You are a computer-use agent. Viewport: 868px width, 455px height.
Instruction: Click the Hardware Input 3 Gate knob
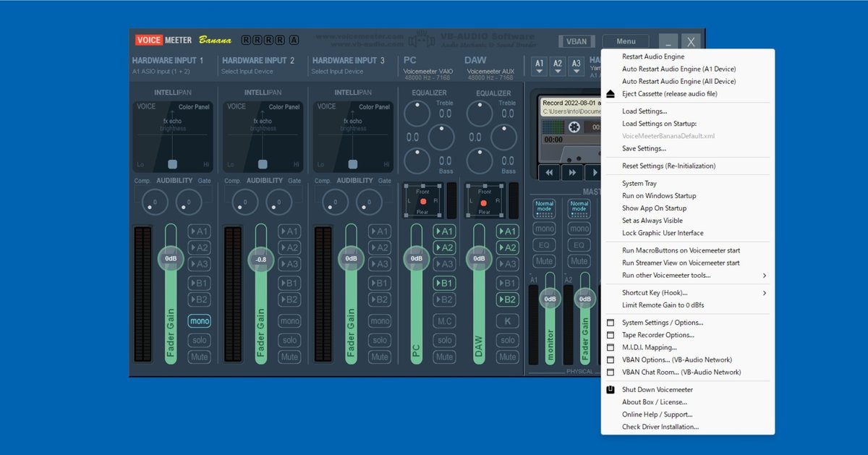[369, 203]
